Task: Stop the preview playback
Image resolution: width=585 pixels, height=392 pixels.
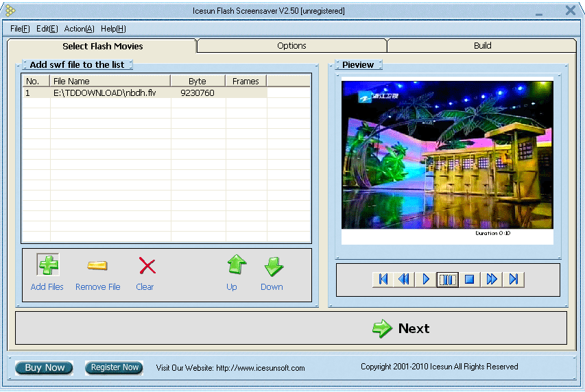Action: (469, 279)
